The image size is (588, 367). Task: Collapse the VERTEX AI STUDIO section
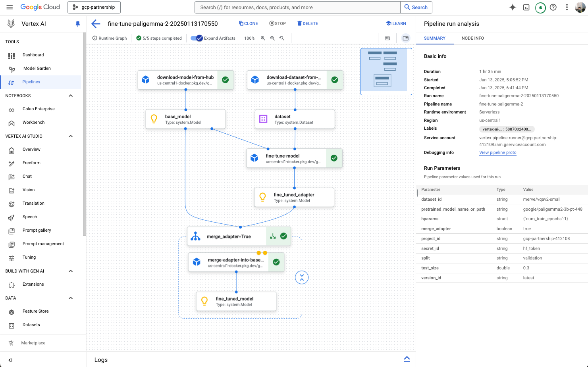[x=71, y=136]
